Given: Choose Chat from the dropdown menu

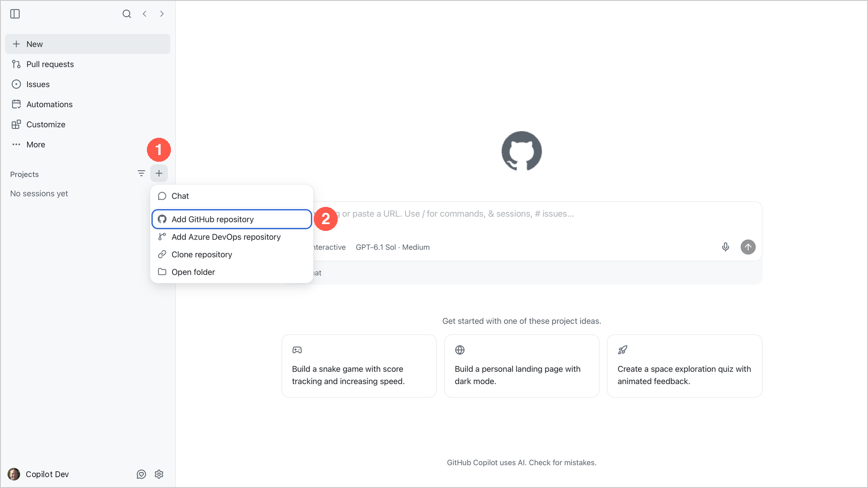Looking at the screenshot, I should pyautogui.click(x=232, y=196).
